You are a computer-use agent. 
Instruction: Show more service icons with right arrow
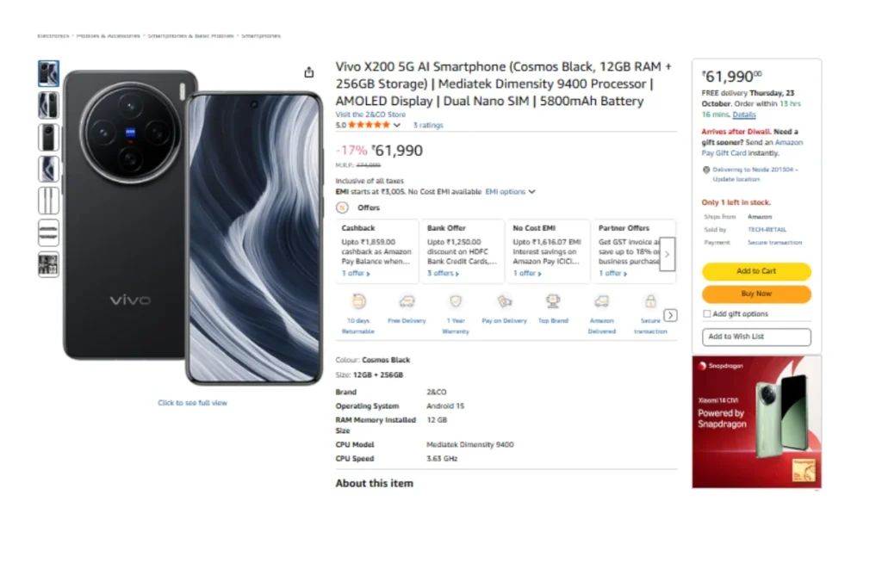point(671,315)
